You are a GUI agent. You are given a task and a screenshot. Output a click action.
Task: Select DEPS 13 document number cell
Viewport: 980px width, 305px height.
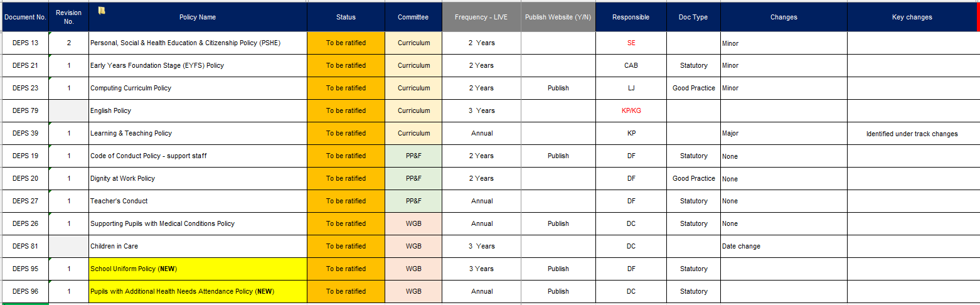coord(24,43)
